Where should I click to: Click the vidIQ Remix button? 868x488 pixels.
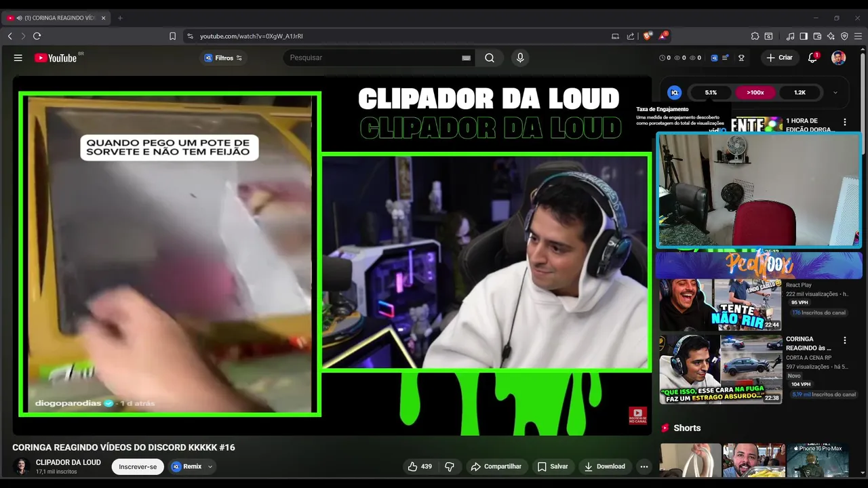click(186, 466)
